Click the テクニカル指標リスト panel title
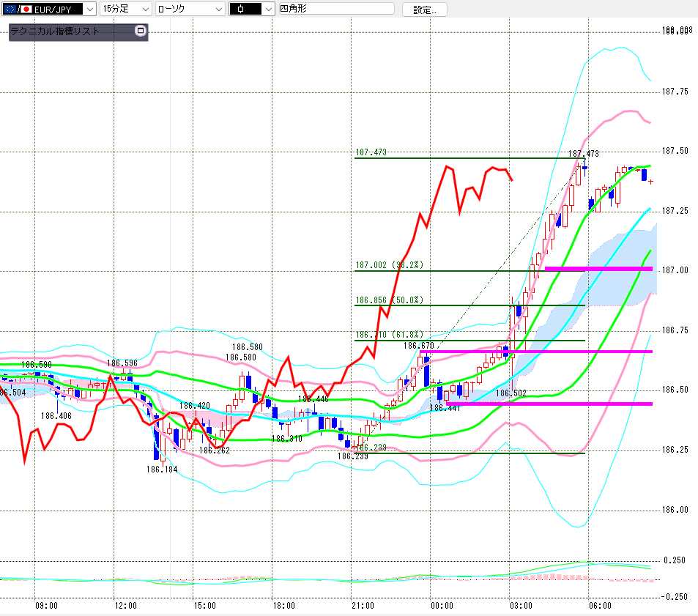 [x=54, y=31]
